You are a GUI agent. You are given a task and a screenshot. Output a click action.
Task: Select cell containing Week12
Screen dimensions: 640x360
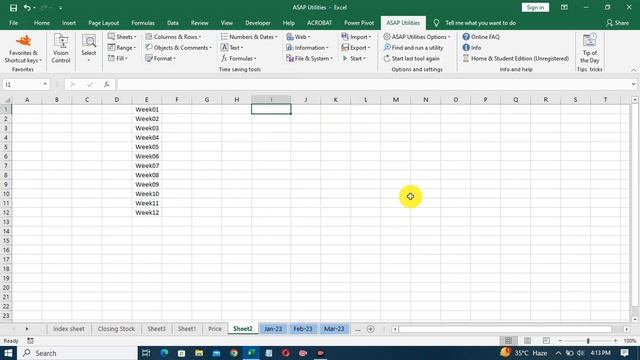[x=147, y=213]
